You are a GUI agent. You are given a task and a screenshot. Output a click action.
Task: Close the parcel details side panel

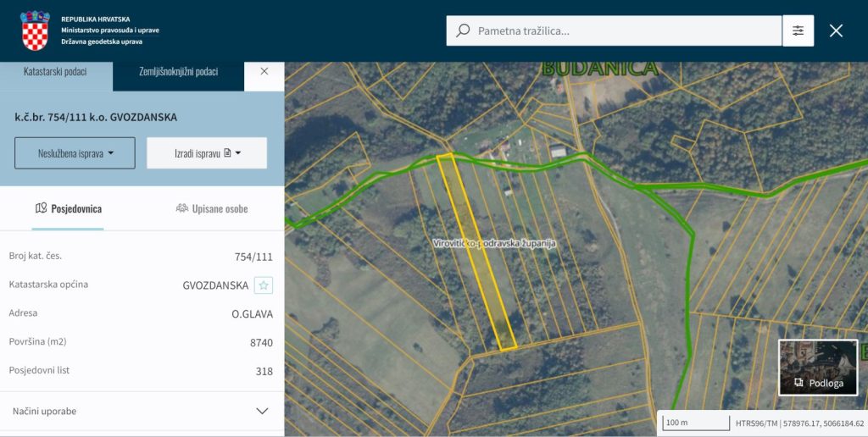click(x=264, y=71)
